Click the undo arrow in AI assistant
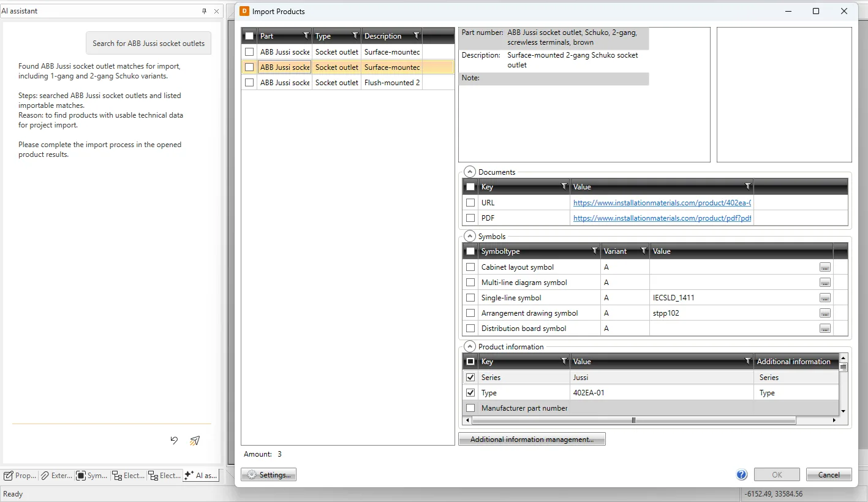This screenshot has height=502, width=868. (174, 440)
